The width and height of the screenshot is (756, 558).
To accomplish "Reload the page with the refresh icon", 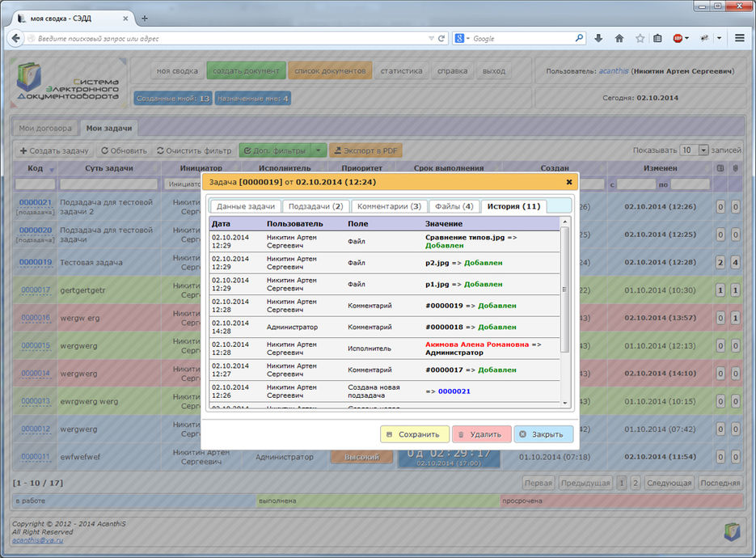I will coord(441,38).
